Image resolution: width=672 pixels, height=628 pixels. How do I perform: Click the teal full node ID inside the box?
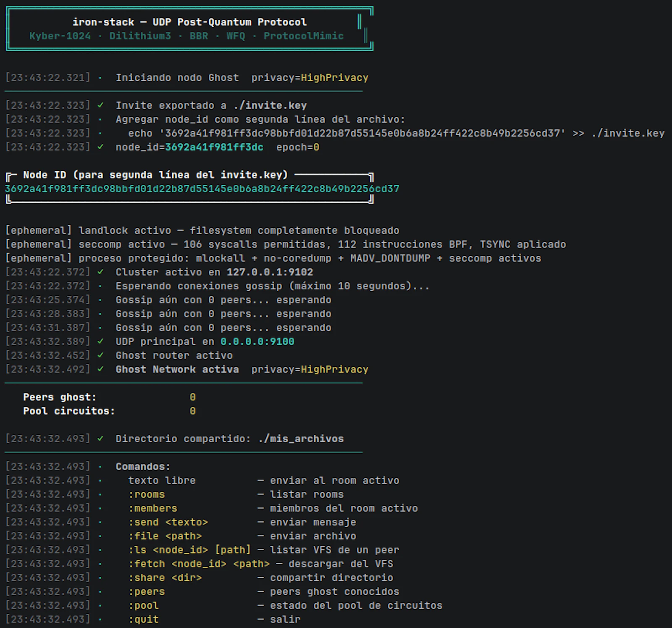(202, 189)
